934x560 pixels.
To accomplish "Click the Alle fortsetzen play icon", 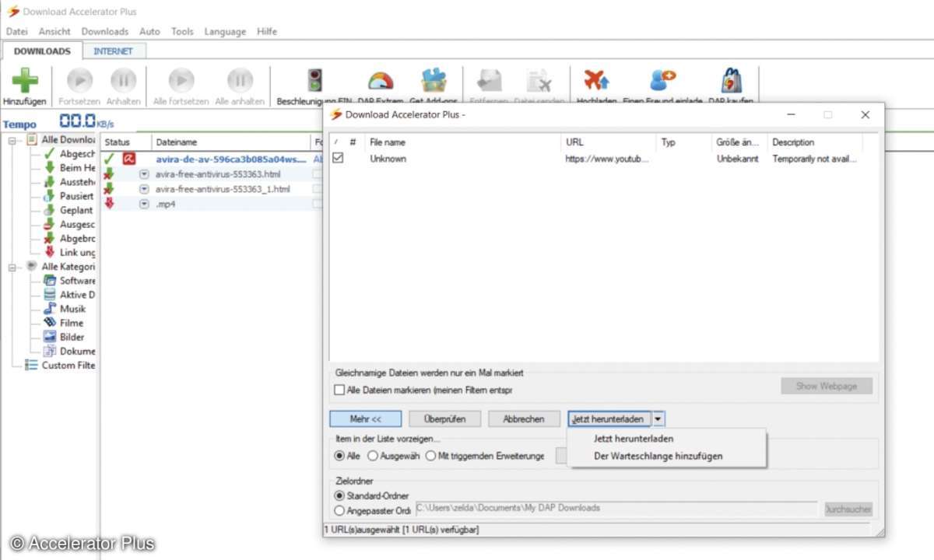I will pyautogui.click(x=181, y=80).
